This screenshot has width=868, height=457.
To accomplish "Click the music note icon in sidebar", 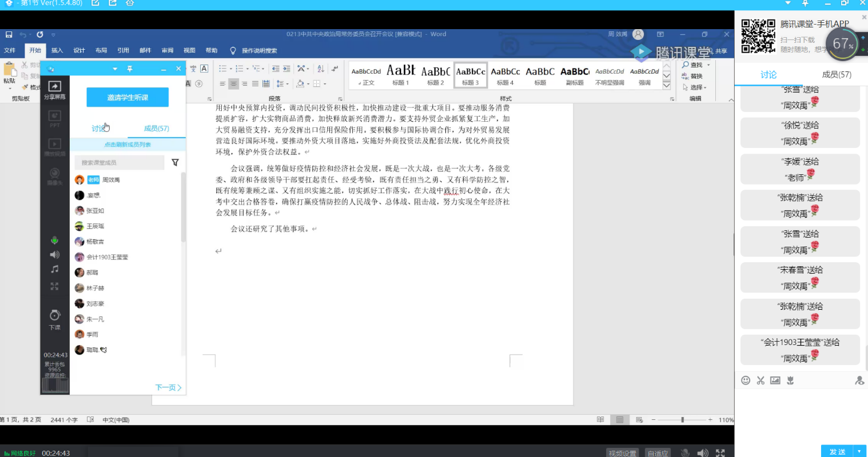I will click(x=55, y=269).
